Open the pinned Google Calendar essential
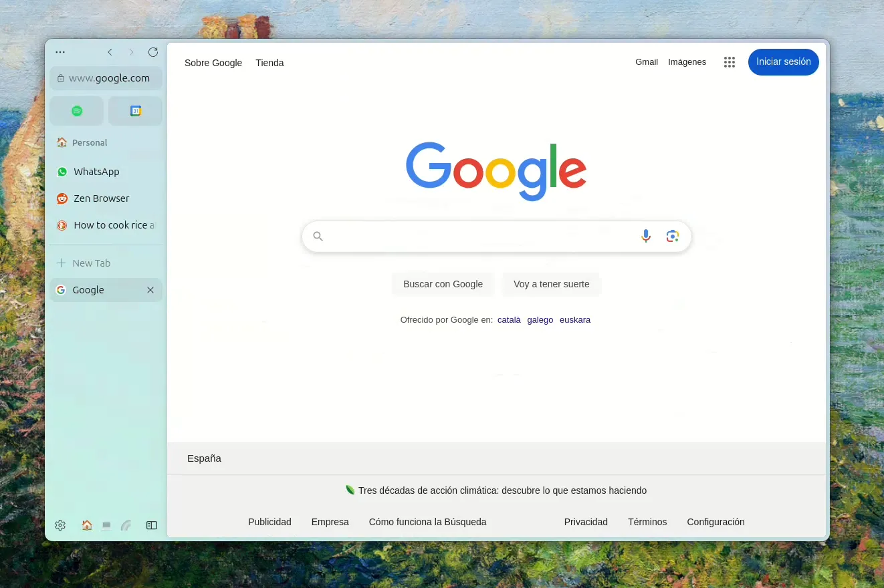The image size is (884, 588). point(136,111)
